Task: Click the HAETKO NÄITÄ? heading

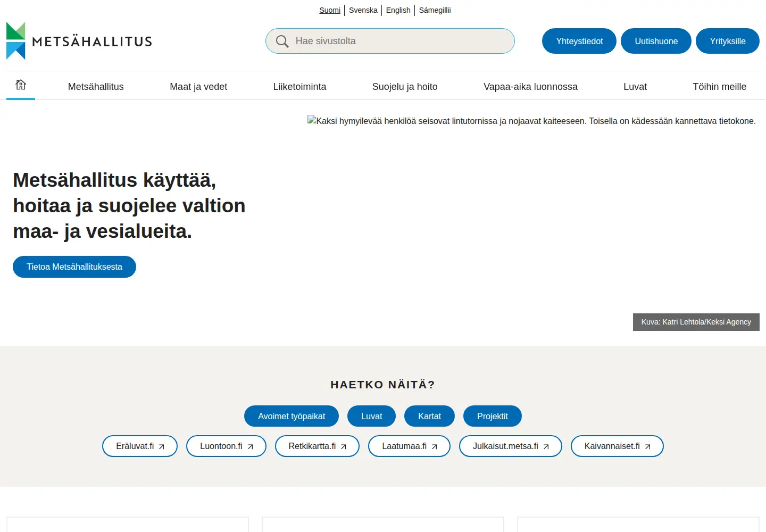Action: point(383,385)
